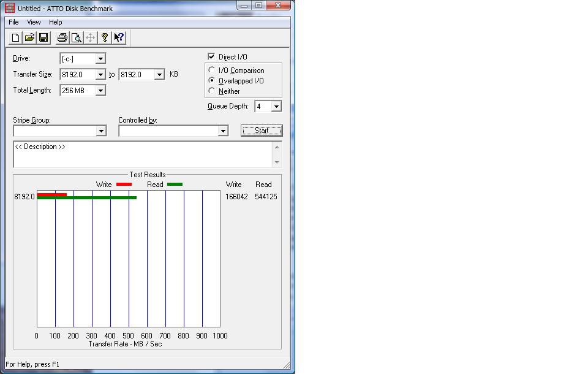Screen dimensions: 588x374
Task: Click the red Write legend swatch
Action: point(124,185)
